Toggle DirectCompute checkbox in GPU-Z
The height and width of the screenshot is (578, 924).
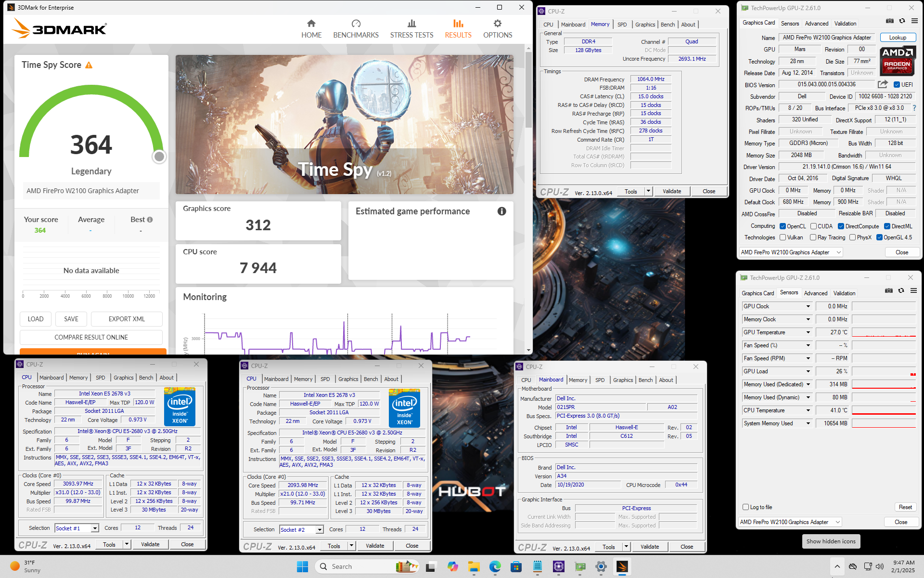coord(841,226)
